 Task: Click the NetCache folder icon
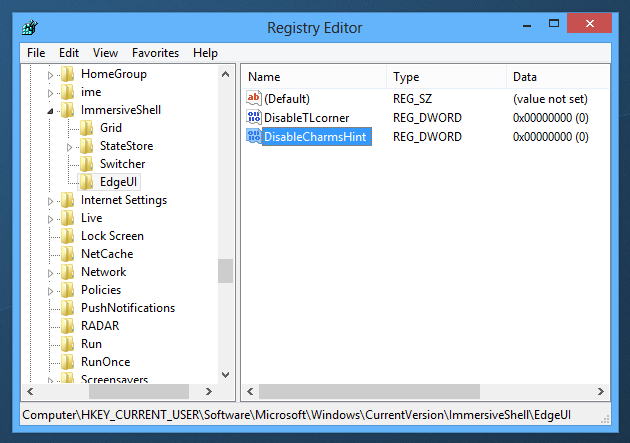pyautogui.click(x=68, y=254)
